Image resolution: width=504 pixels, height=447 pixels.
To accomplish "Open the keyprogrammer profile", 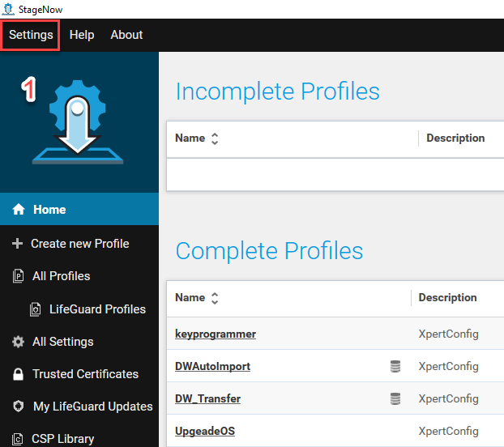I will pos(215,334).
